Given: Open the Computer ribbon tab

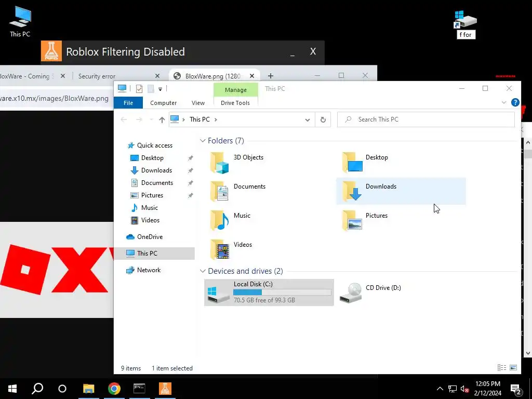Looking at the screenshot, I should [164, 103].
